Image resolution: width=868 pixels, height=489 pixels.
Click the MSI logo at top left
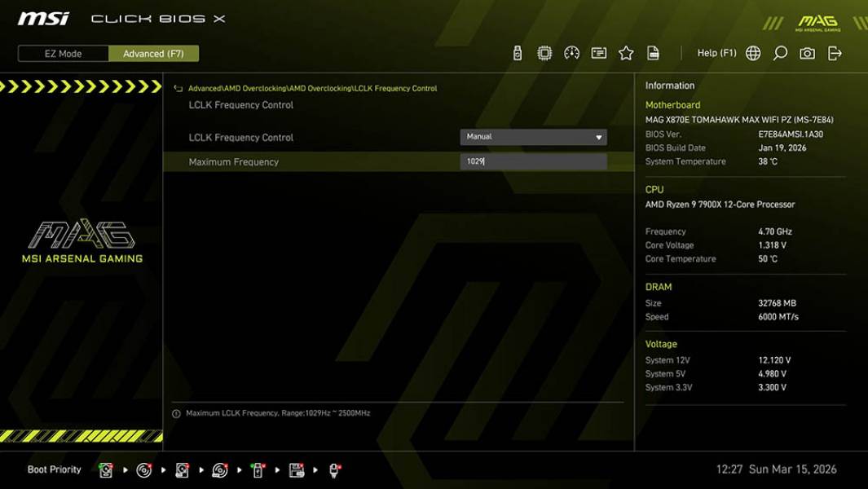39,17
